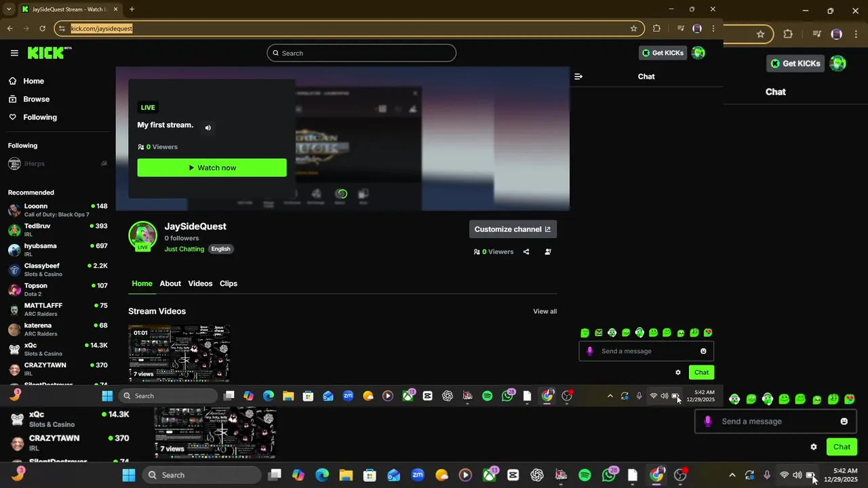Open hyubsama channel in Recommended
The image size is (868, 488).
point(58,249)
